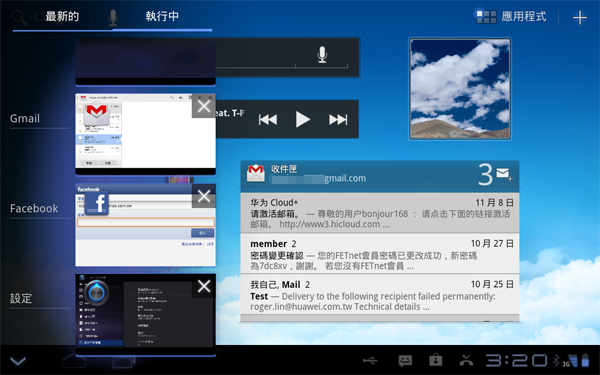Tap the plus icon to customize home screen
Image resolution: width=600 pixels, height=375 pixels.
(580, 17)
